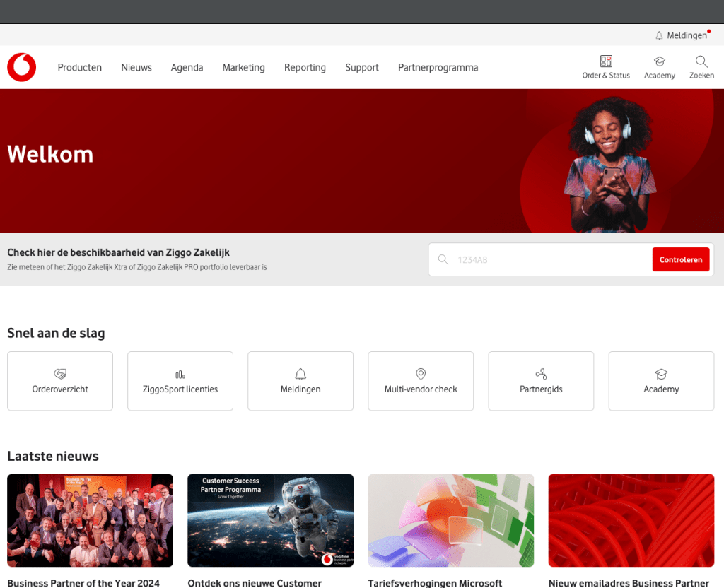
Task: Open the Multi-vendor check location tile
Action: (x=421, y=381)
